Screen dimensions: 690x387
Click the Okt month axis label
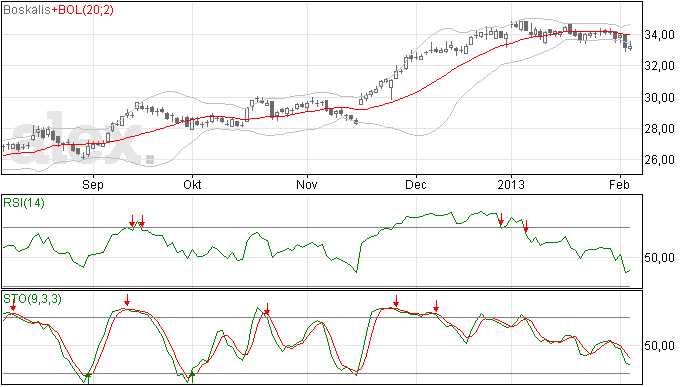192,184
